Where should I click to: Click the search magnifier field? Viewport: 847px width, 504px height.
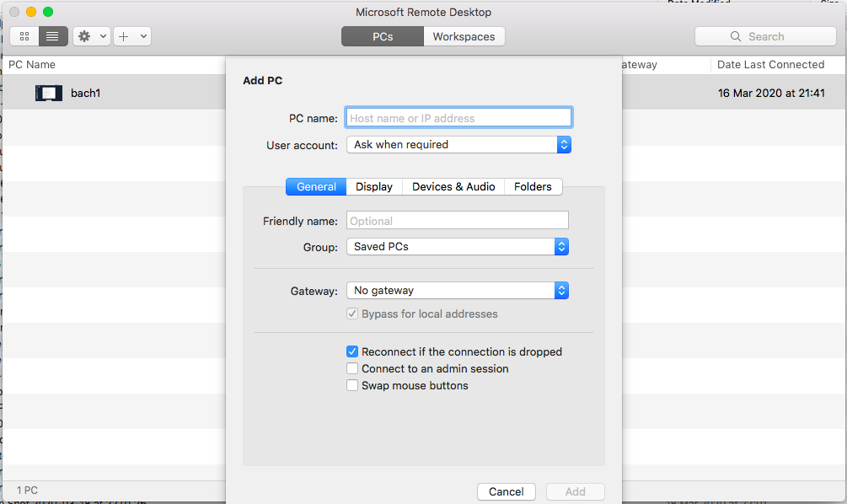click(x=765, y=36)
